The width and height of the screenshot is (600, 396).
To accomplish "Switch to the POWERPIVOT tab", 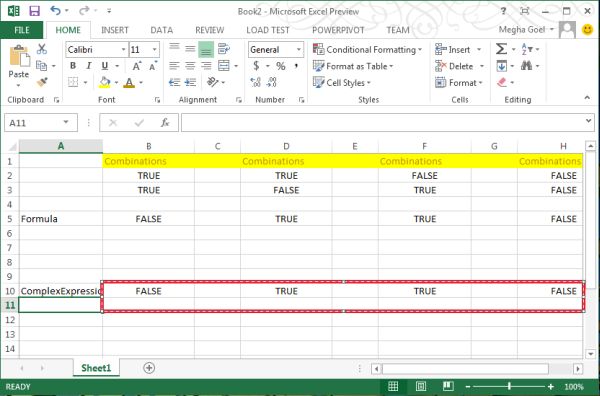I will coord(338,30).
